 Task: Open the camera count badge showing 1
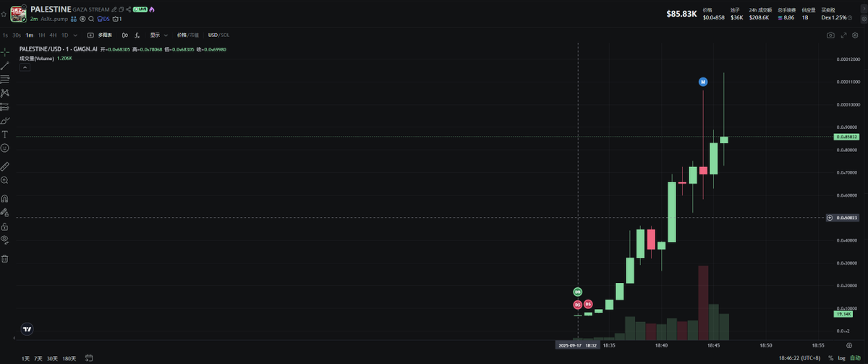click(117, 19)
